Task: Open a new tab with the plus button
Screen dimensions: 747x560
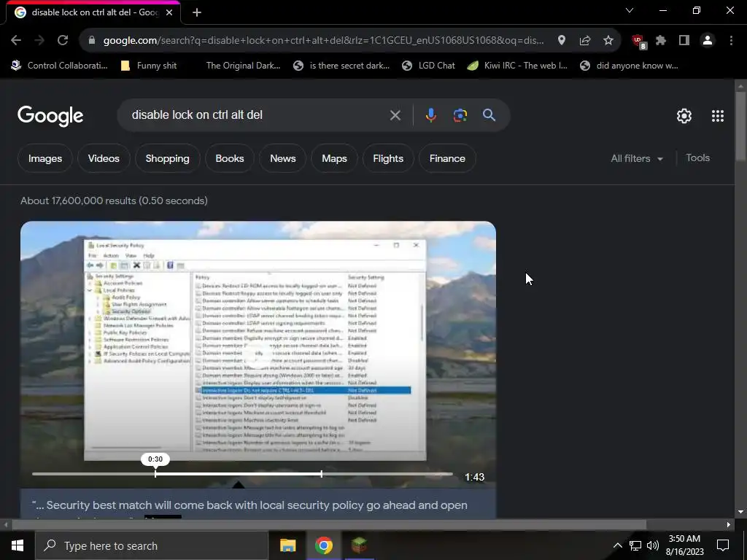Action: coord(197,12)
